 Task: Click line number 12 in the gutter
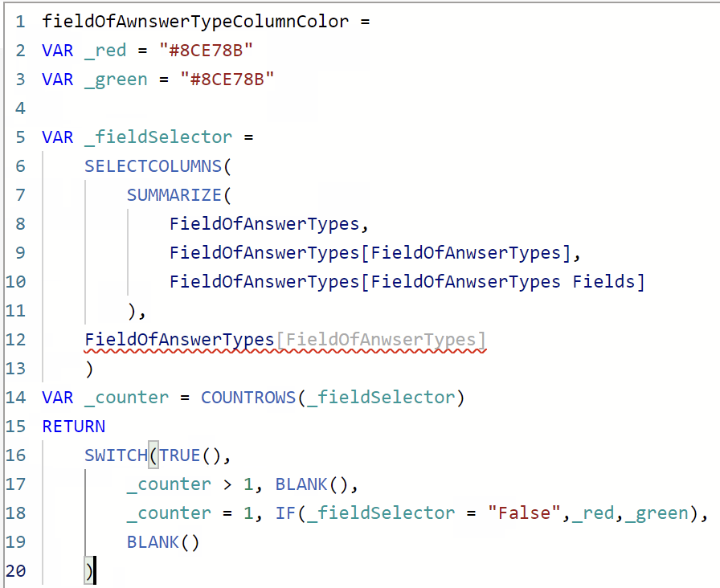point(15,340)
